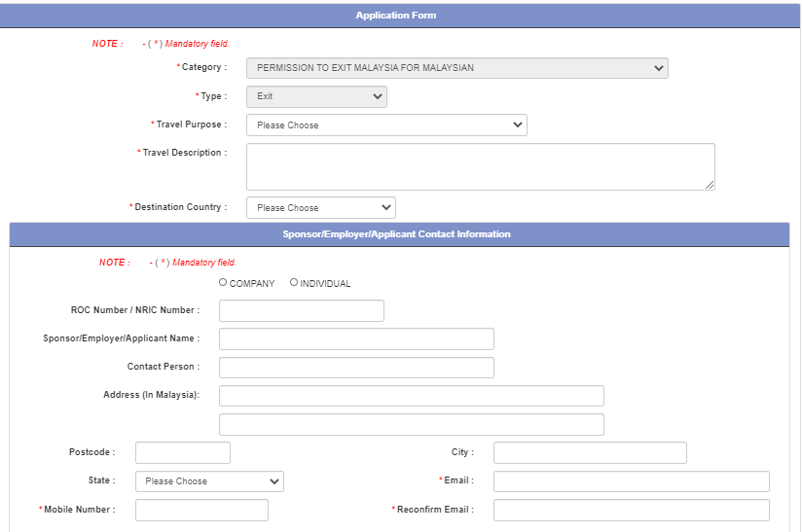The height and width of the screenshot is (532, 802).
Task: Focus the Sponsor/Employer/Applicant Name field
Action: point(356,338)
